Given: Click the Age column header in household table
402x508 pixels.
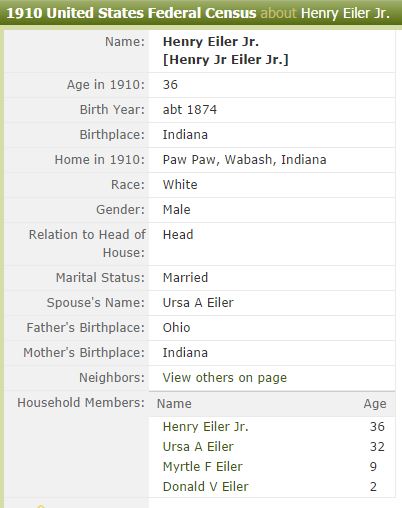Looking at the screenshot, I should pyautogui.click(x=375, y=404).
